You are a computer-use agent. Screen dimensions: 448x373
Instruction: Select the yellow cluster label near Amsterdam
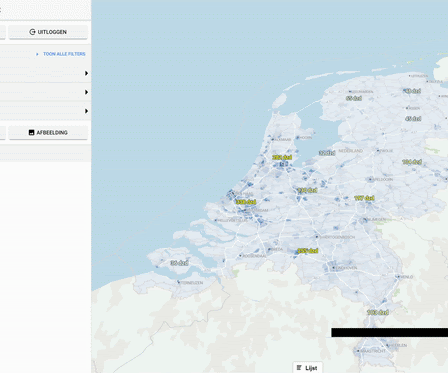282,157
